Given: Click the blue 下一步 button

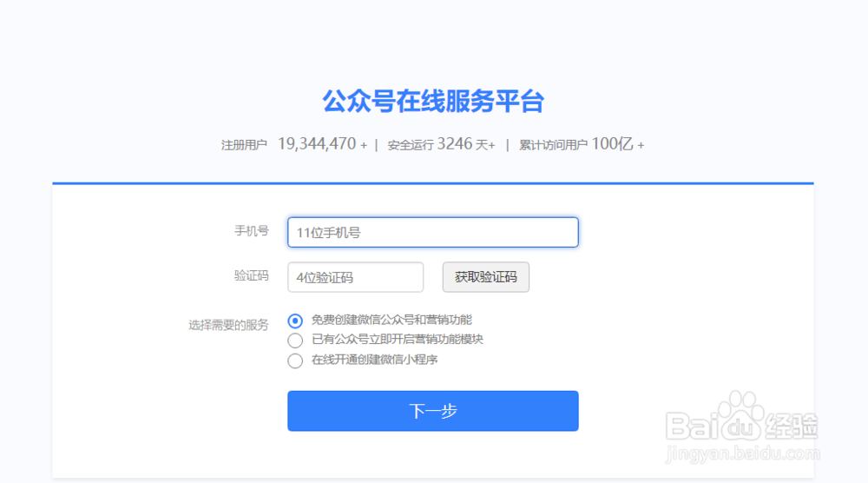Looking at the screenshot, I should click(x=433, y=411).
